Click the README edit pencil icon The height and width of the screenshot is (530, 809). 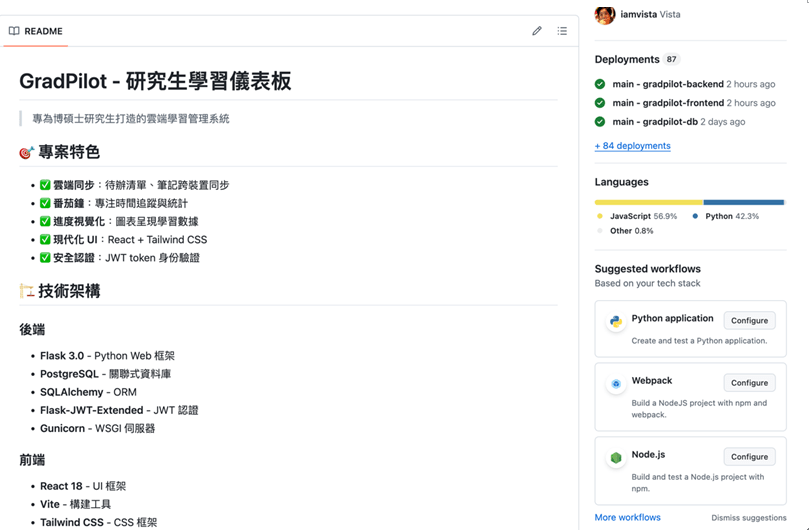point(537,31)
